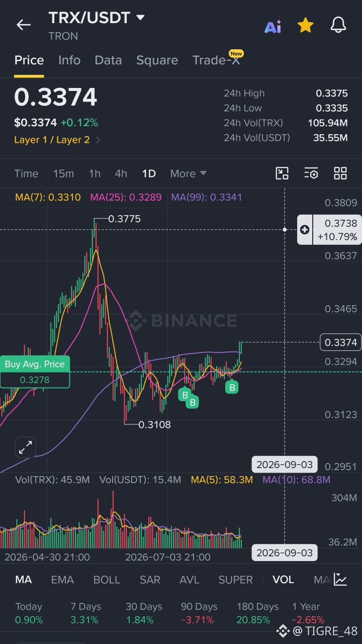The height and width of the screenshot is (644, 362).
Task: Open price alert bell icon
Action: click(x=338, y=25)
